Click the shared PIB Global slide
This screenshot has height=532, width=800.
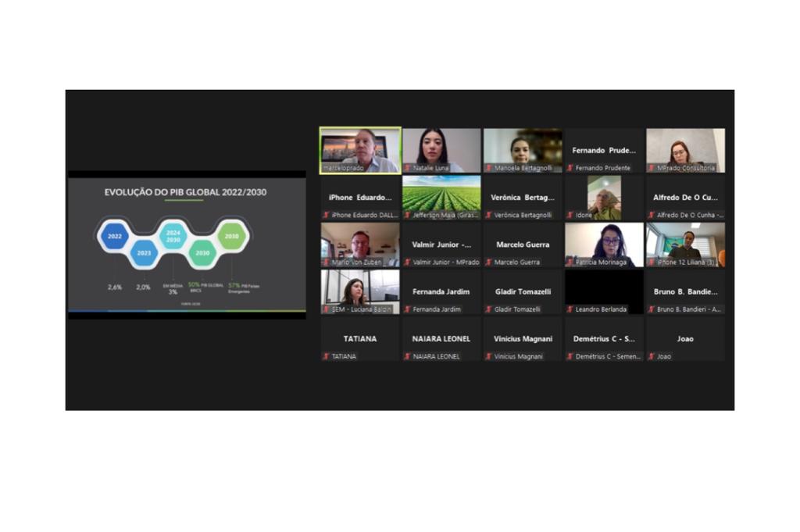[x=187, y=245]
